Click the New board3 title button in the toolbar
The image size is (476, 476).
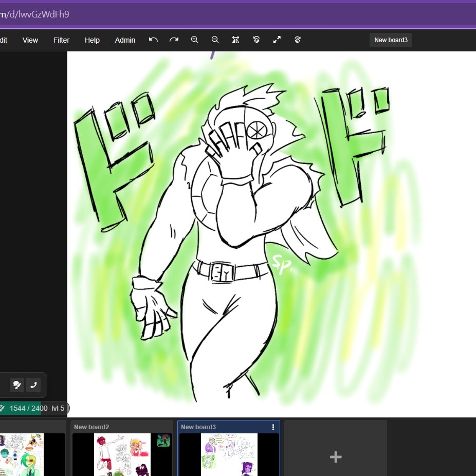[391, 40]
